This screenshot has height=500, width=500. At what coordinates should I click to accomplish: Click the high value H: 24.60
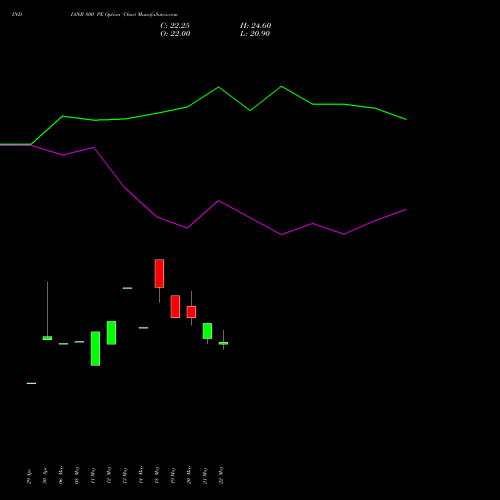(256, 26)
